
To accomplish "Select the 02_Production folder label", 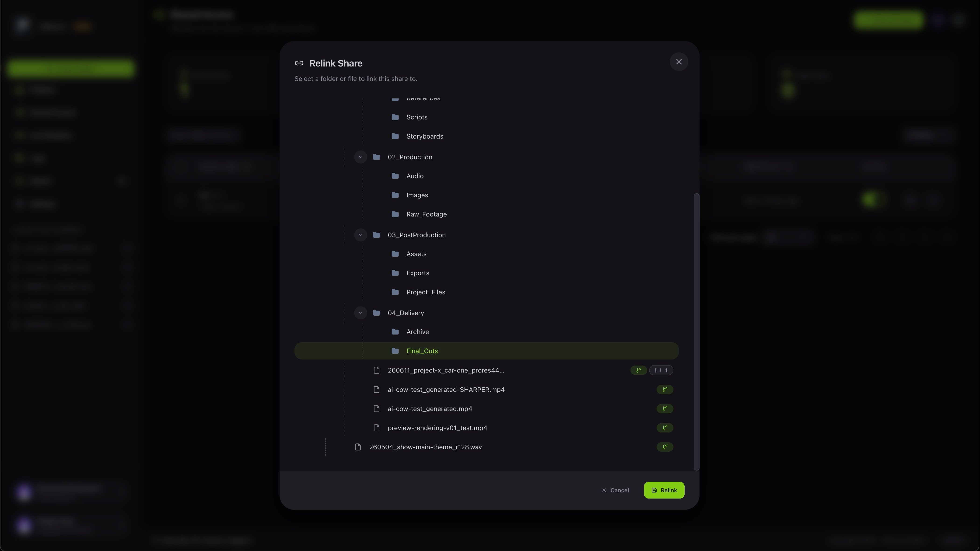I will [410, 157].
